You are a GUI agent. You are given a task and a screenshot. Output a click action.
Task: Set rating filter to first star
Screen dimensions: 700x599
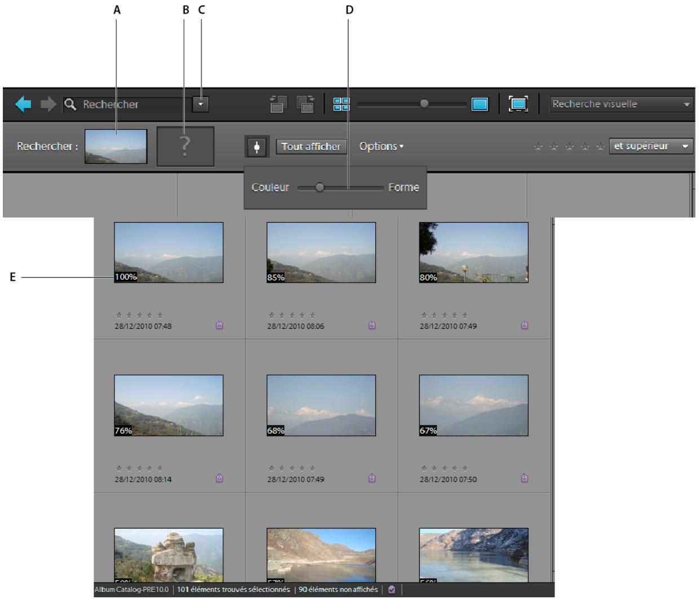(x=538, y=147)
